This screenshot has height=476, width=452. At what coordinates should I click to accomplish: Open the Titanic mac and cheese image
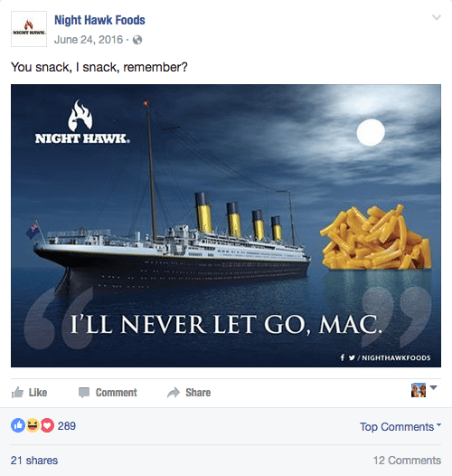point(226,225)
